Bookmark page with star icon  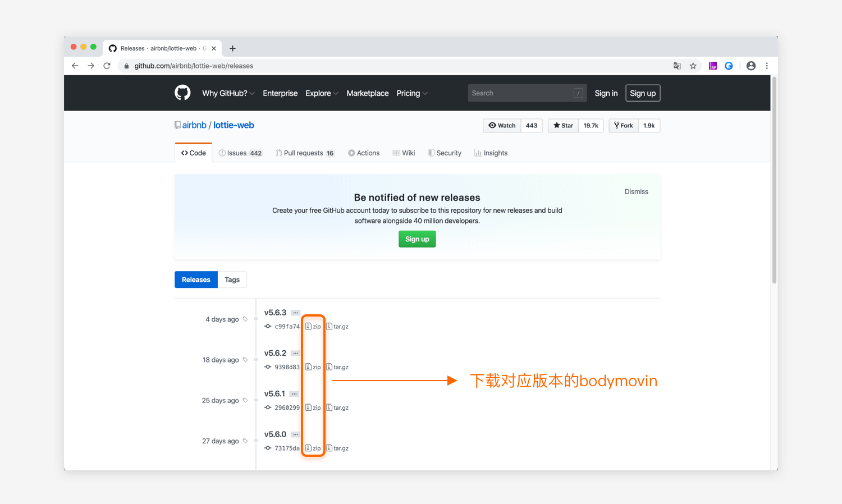pyautogui.click(x=693, y=66)
